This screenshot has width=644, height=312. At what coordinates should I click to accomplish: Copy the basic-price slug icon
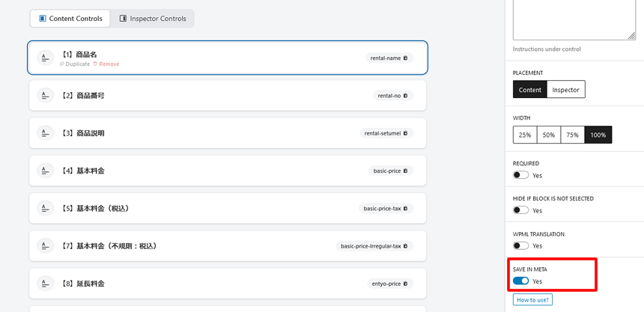point(406,171)
